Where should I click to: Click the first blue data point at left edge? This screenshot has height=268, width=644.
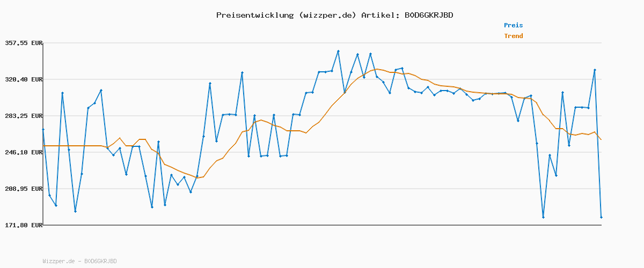pos(43,130)
